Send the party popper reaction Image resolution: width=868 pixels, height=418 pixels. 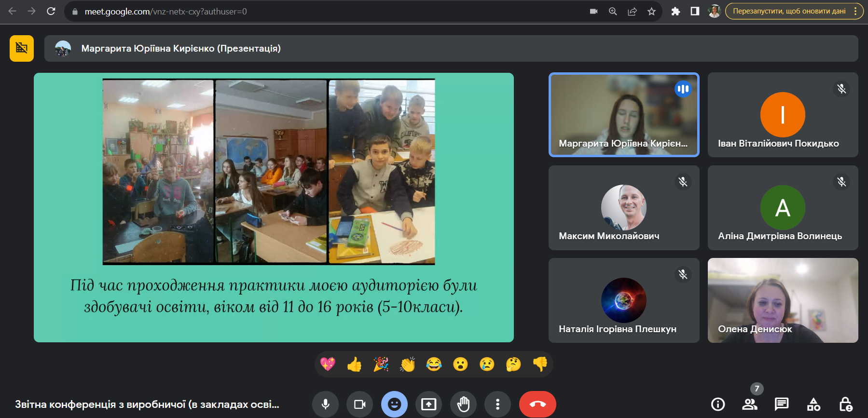point(381,364)
